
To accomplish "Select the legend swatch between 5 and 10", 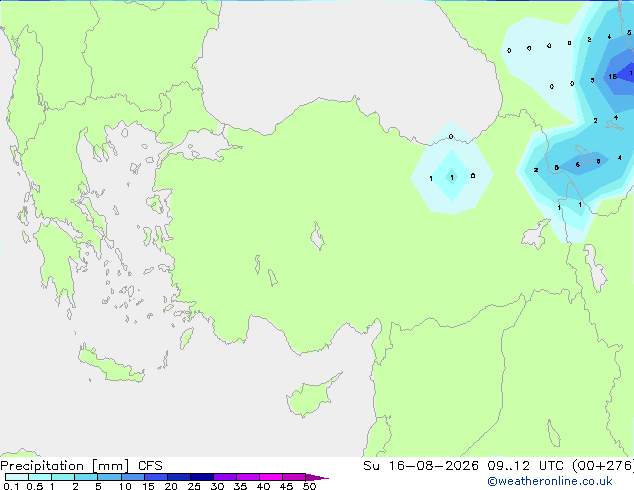I will 109,477.
